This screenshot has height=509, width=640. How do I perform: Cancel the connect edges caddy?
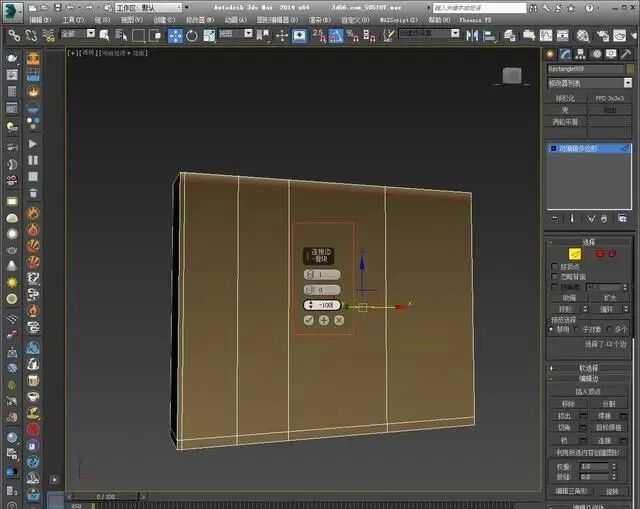point(339,320)
